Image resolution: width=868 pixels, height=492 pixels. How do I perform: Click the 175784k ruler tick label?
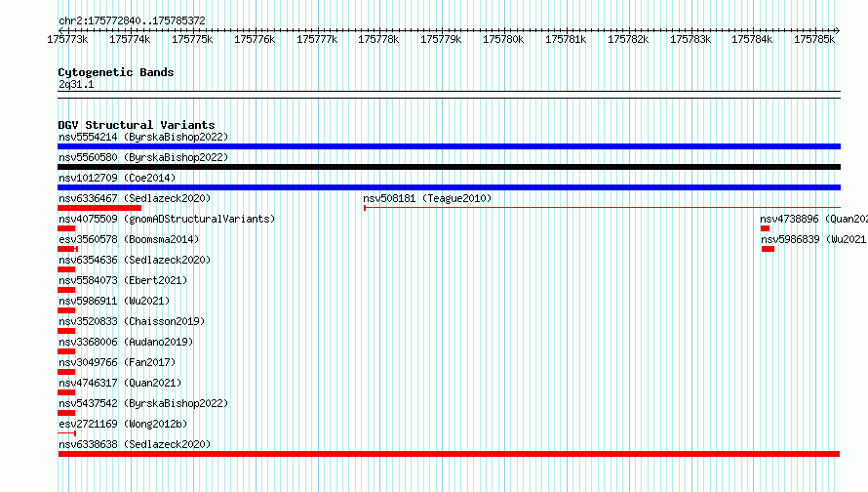(x=752, y=39)
